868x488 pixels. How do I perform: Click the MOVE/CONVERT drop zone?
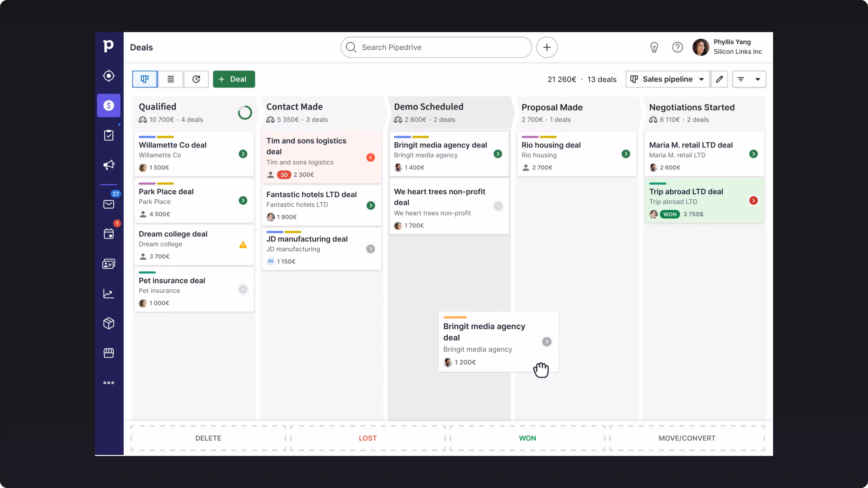687,438
